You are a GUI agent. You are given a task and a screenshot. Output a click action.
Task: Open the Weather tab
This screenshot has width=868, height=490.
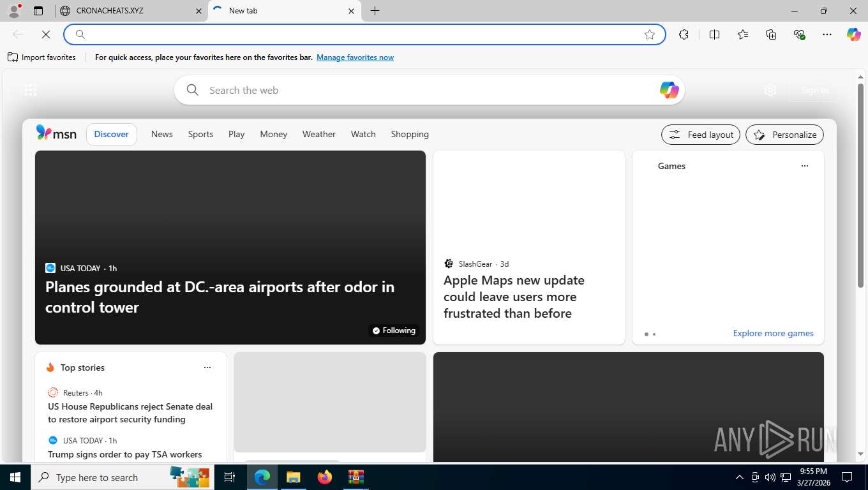(x=319, y=134)
